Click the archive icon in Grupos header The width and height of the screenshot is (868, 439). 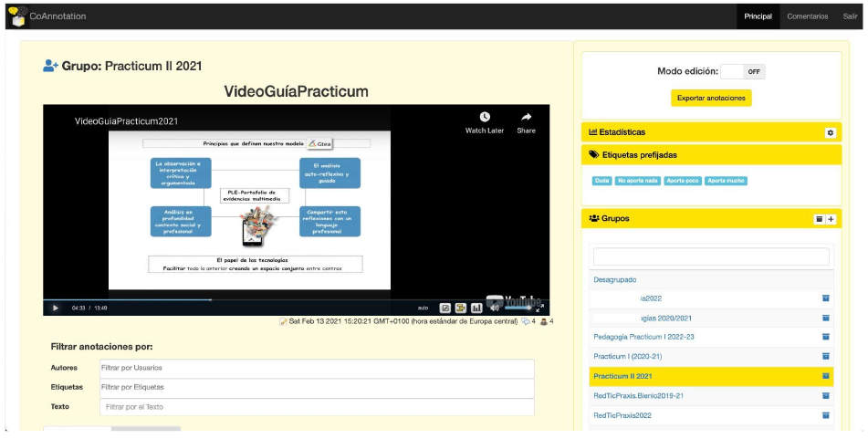point(819,219)
